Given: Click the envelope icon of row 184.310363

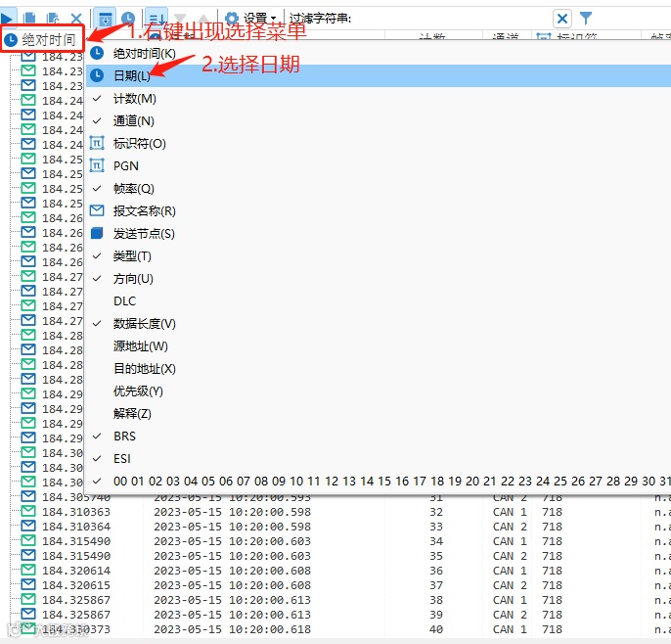Looking at the screenshot, I should coord(28,511).
